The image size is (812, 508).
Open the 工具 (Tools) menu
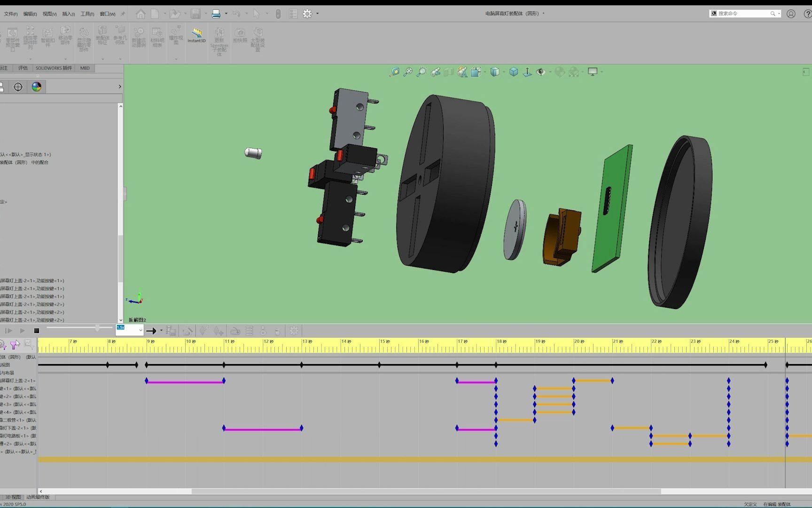pyautogui.click(x=87, y=14)
